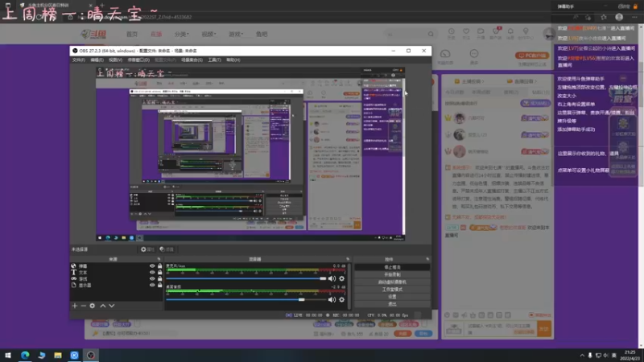644x362 pixels.
Task: Open OBS 场景集合(S) menu
Action: 192,60
